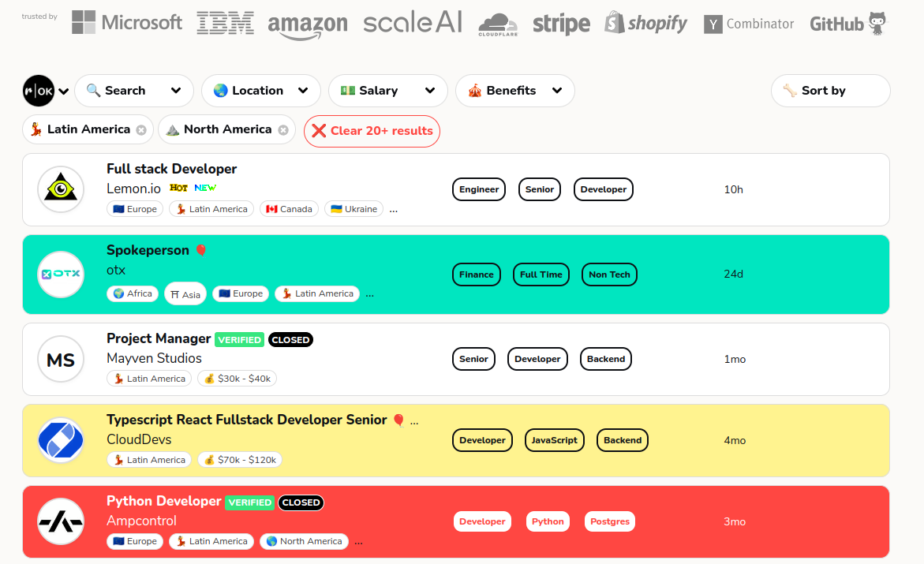Viewport: 924px width, 564px height.
Task: Click the Y Combinator logo
Action: (x=749, y=24)
